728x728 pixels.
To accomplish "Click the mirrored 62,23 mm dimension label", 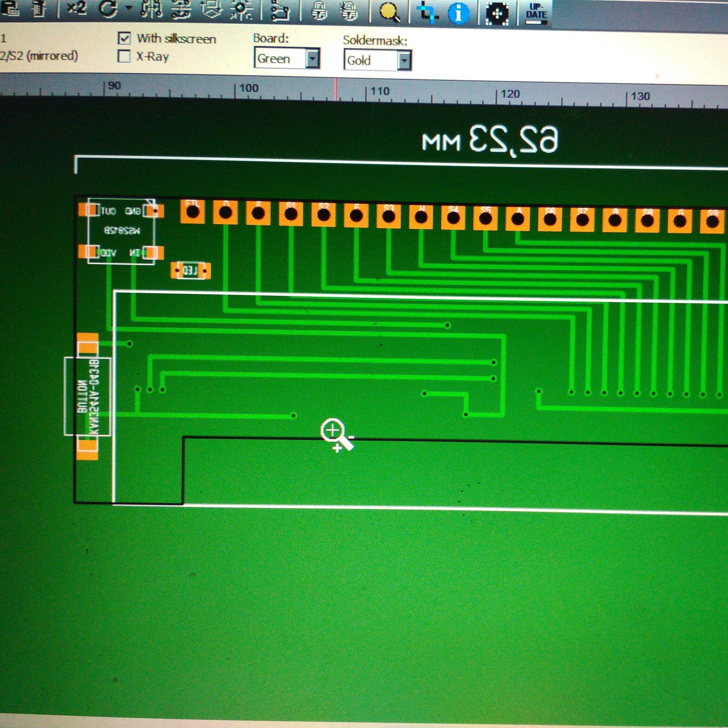I will pos(490,140).
